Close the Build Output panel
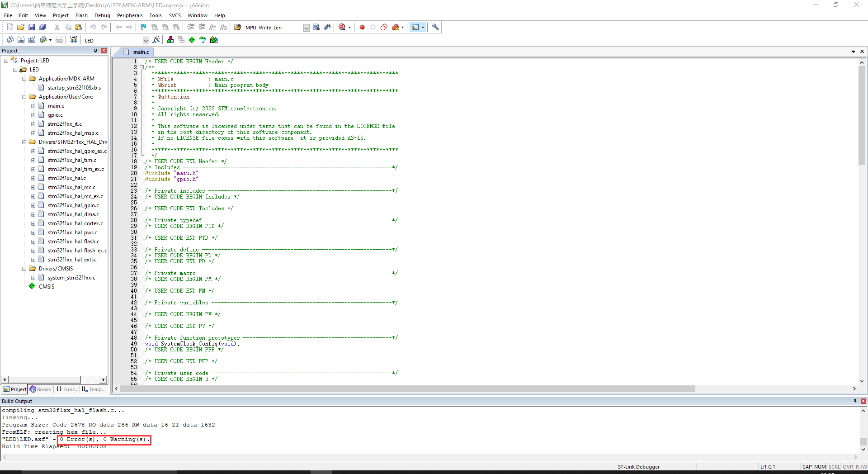The image size is (868, 474). pyautogui.click(x=863, y=401)
